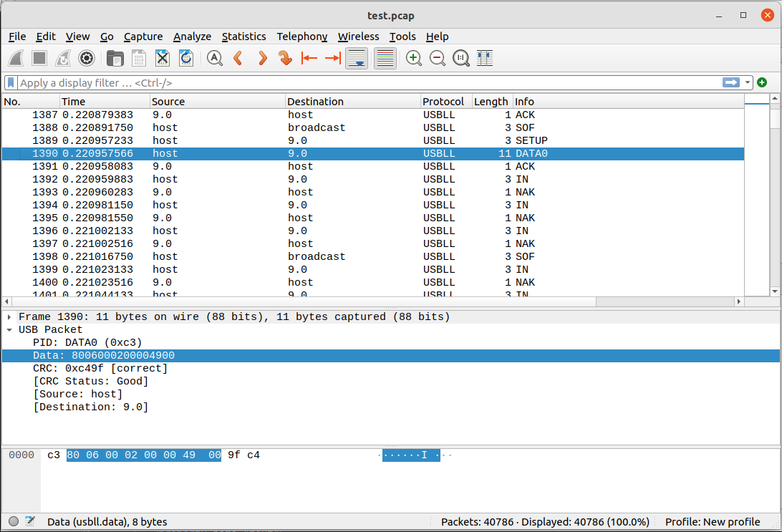Click the packet list vertical scrollbar up arrow
Screen dimensions: 782x532
[x=775, y=99]
